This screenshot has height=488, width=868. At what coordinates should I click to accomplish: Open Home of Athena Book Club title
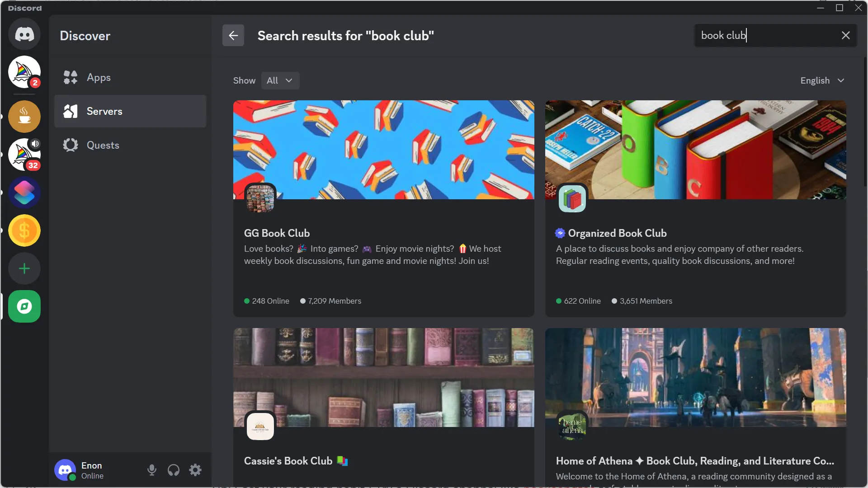(x=695, y=461)
